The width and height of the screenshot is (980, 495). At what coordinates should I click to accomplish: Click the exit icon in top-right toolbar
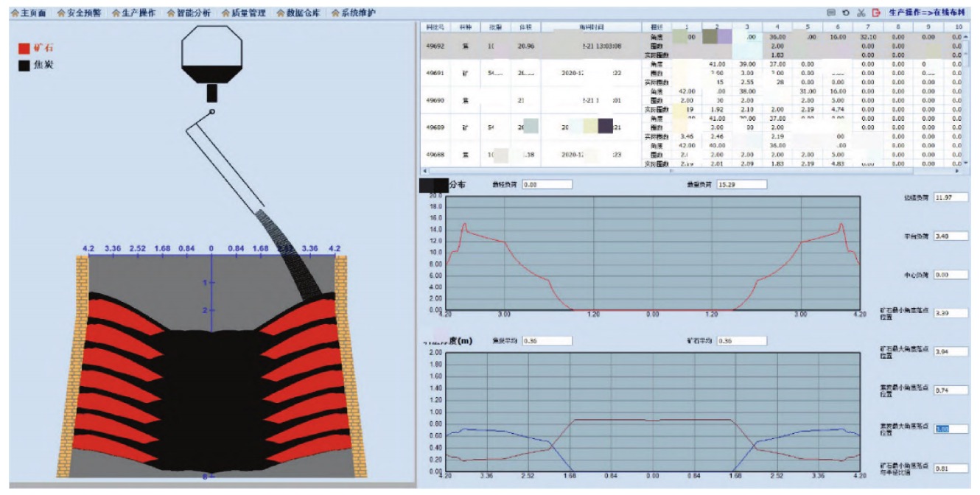876,13
